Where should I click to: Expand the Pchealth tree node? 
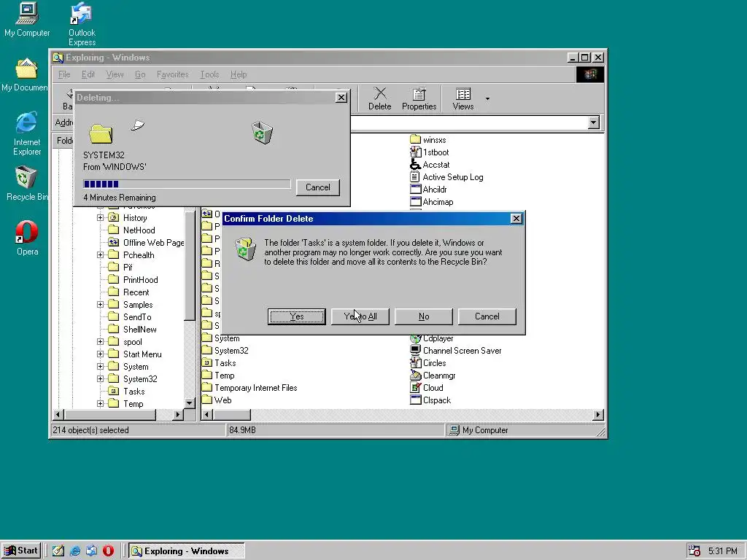click(100, 254)
